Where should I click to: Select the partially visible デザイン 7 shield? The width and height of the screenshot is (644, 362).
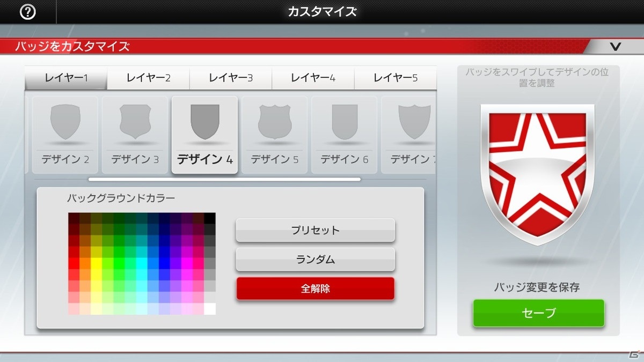coord(409,135)
